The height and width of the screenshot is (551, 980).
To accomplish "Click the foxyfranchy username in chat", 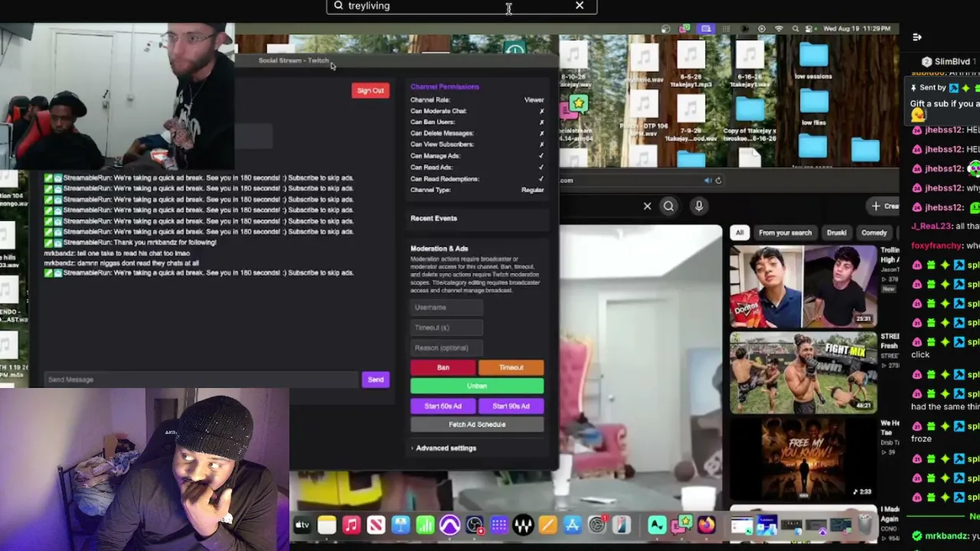I will (936, 246).
